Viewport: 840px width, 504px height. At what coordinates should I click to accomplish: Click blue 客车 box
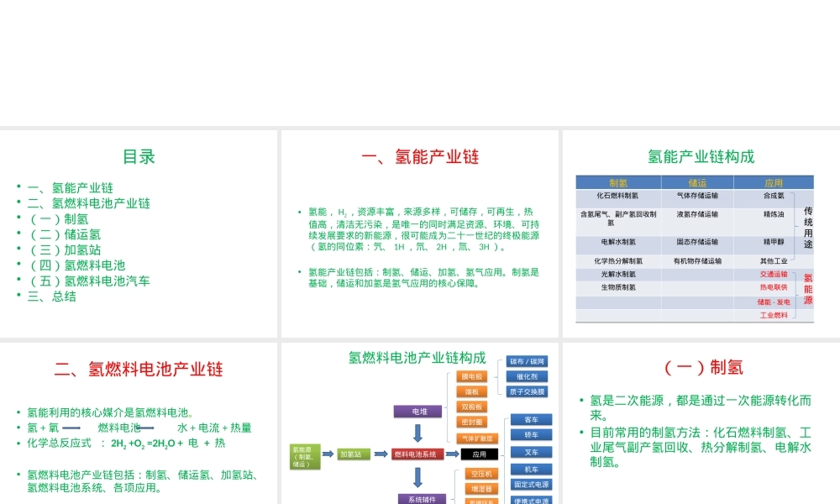coord(531,419)
